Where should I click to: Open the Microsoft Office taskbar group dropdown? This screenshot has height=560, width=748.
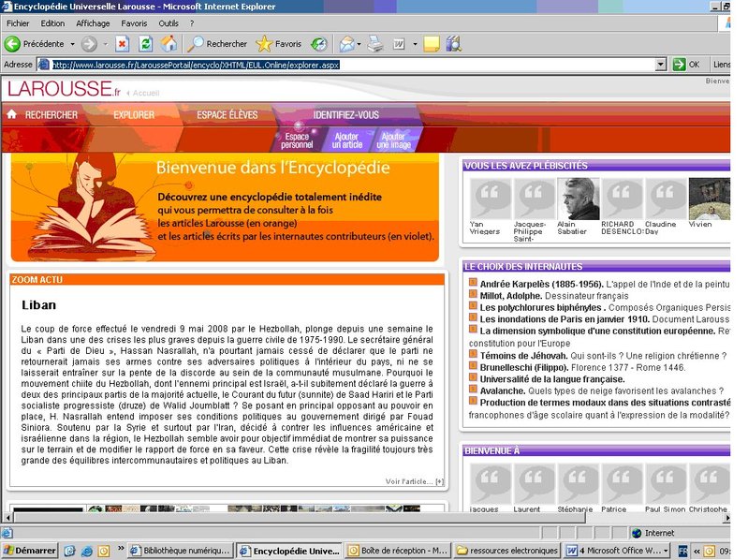(x=666, y=551)
